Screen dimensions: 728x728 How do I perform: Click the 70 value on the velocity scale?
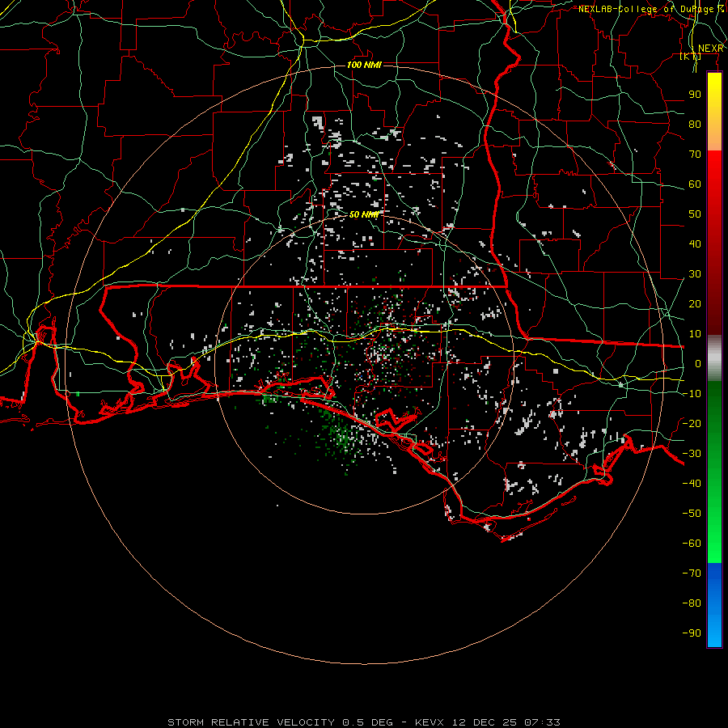click(695, 154)
